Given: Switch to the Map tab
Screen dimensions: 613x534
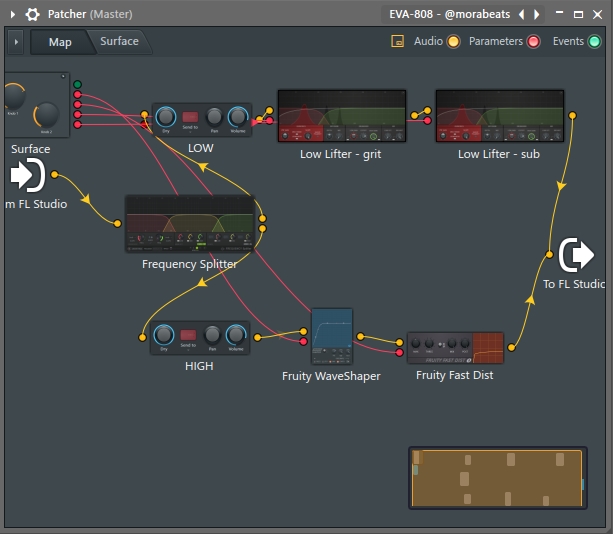Looking at the screenshot, I should (x=60, y=42).
